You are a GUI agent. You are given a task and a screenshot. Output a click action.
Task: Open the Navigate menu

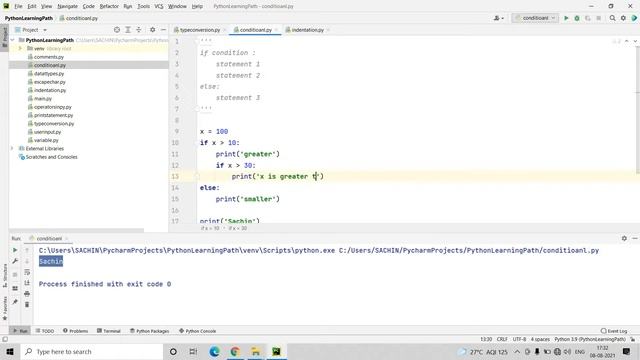click(x=67, y=6)
